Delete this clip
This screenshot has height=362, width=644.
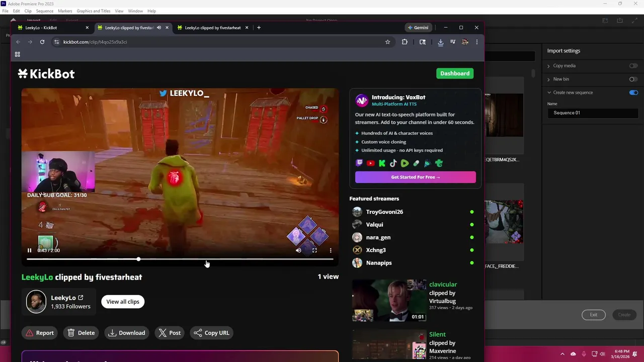click(81, 333)
